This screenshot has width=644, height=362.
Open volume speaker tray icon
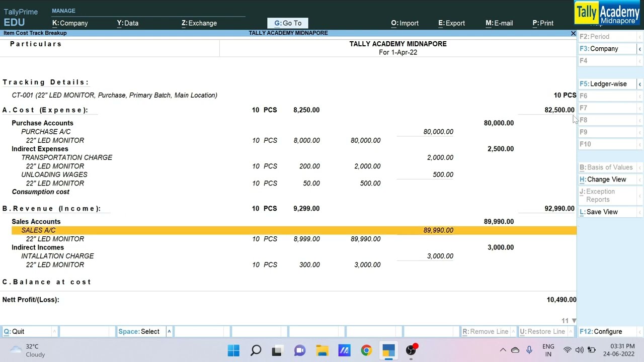click(x=579, y=350)
